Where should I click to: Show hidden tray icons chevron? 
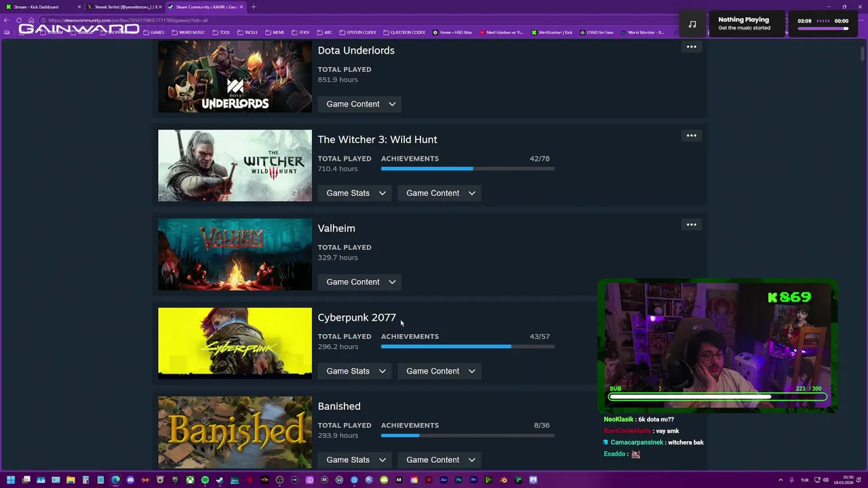click(781, 480)
